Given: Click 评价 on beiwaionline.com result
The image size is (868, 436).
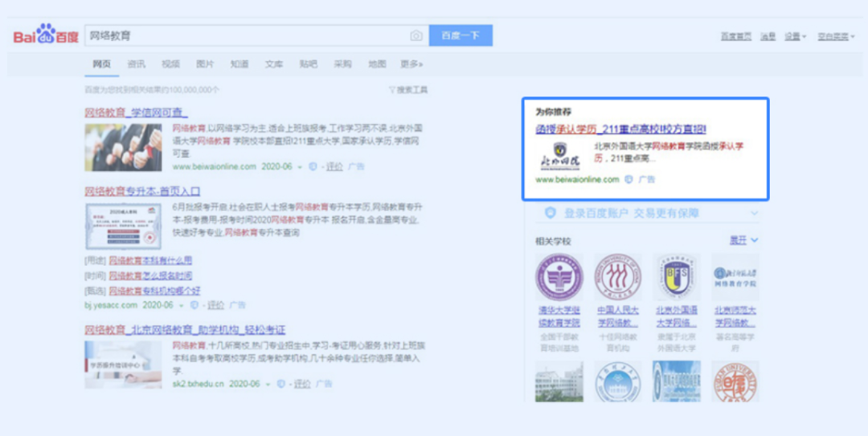Looking at the screenshot, I should pyautogui.click(x=334, y=166).
